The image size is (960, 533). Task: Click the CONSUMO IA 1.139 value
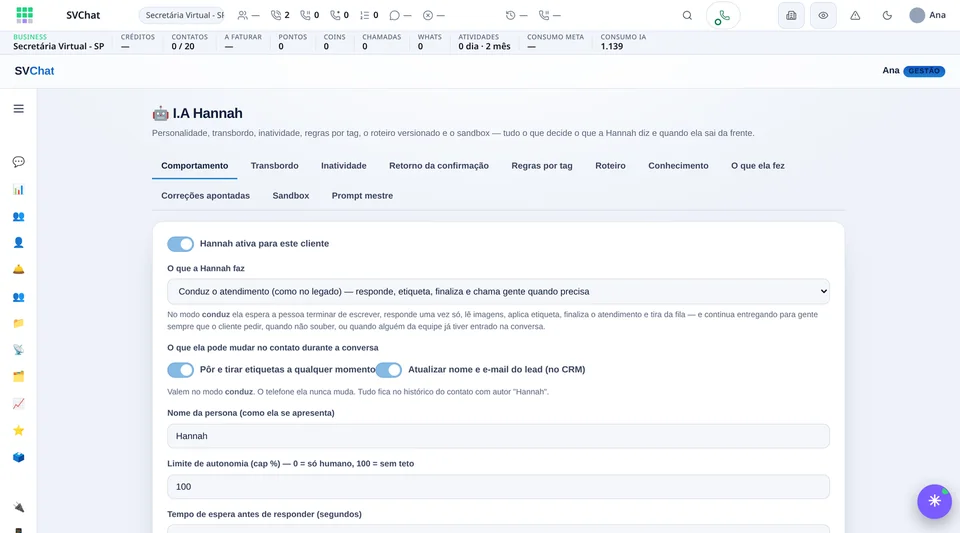click(x=612, y=47)
